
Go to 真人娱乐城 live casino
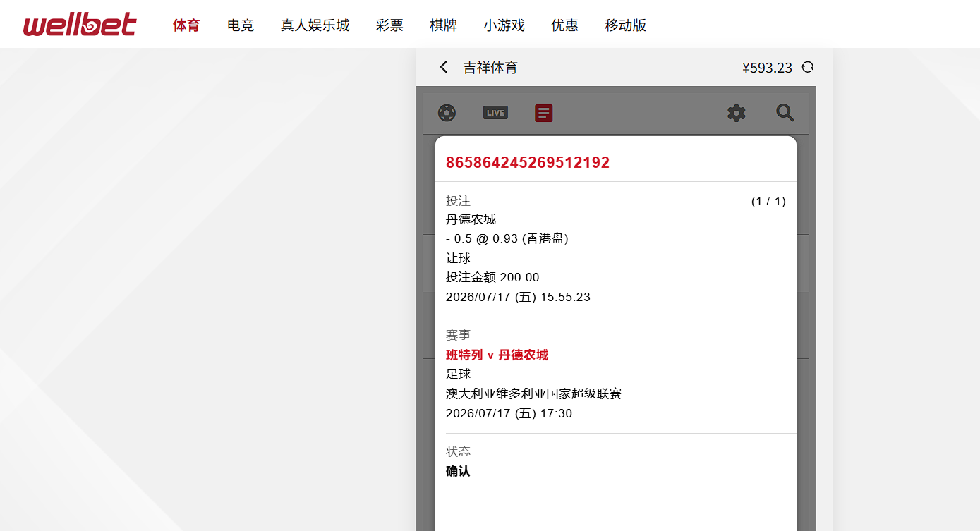tap(315, 25)
